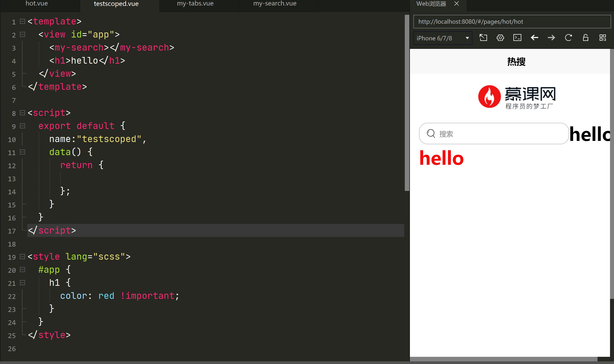Click the preview horizontal scrollbar

pyautogui.click(x=504, y=359)
